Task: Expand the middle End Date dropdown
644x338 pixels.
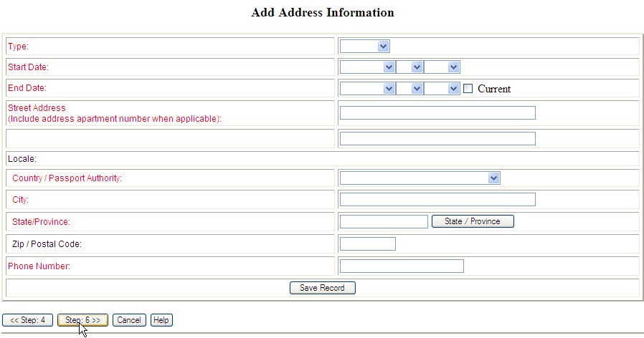Action: [x=409, y=89]
